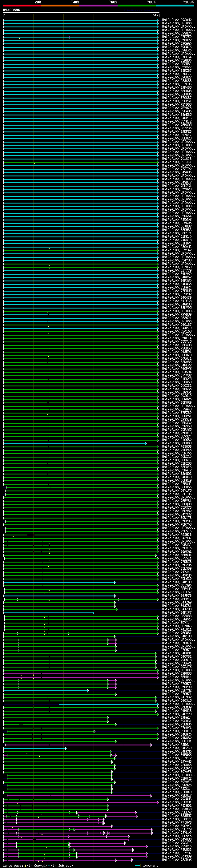Click hit label UniRef100_B8ADW8
Image resolution: width=197 pixels, height=868 pixels.
point(177,91)
